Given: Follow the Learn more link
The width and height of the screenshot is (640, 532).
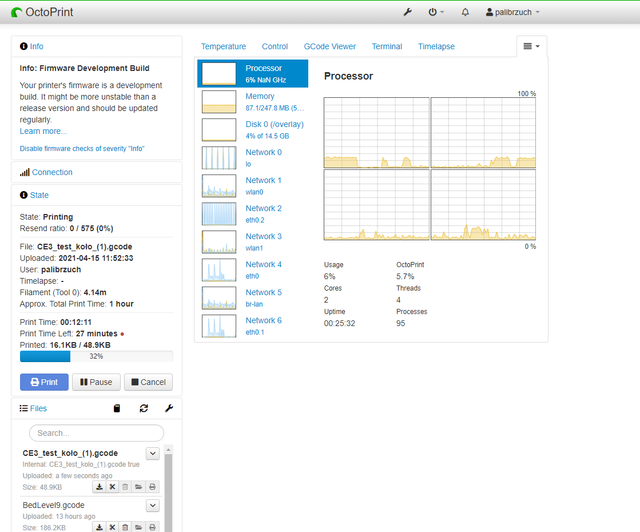Looking at the screenshot, I should coord(43,131).
